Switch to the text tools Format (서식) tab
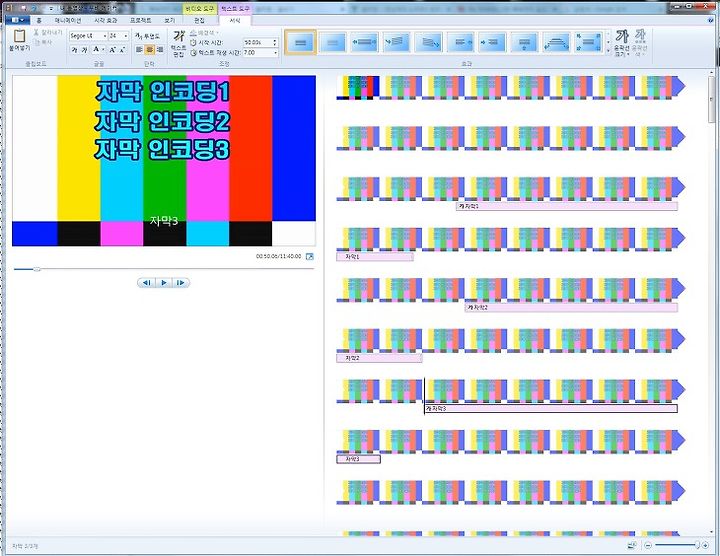The height and width of the screenshot is (556, 720). [x=235, y=21]
